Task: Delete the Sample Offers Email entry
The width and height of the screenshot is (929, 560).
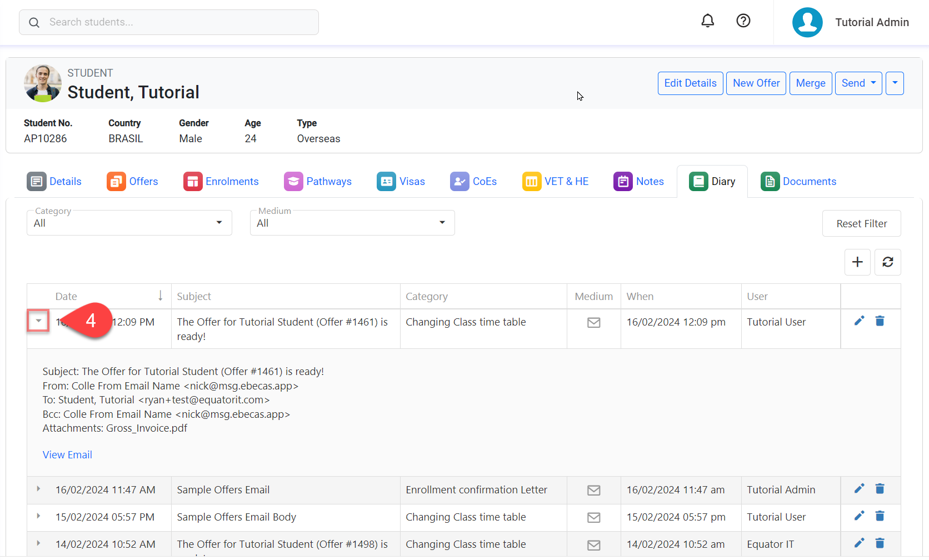Action: (880, 488)
